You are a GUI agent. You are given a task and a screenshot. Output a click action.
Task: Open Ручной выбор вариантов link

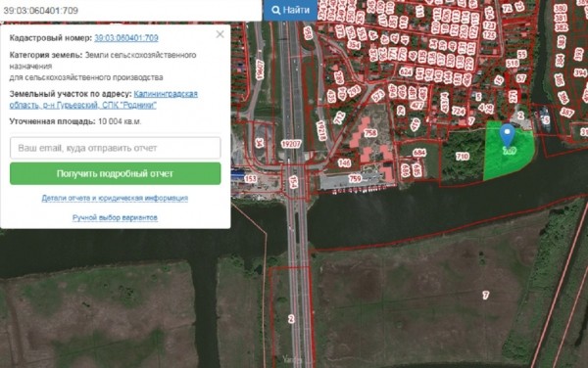[x=115, y=217]
